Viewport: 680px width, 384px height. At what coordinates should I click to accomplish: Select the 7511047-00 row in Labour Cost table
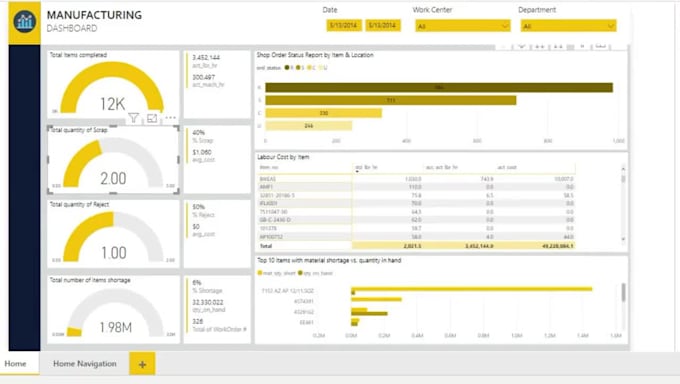(417, 212)
